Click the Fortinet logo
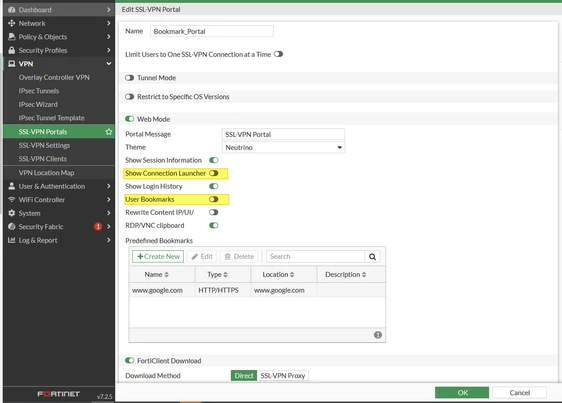Image resolution: width=562 pixels, height=403 pixels. [x=58, y=394]
